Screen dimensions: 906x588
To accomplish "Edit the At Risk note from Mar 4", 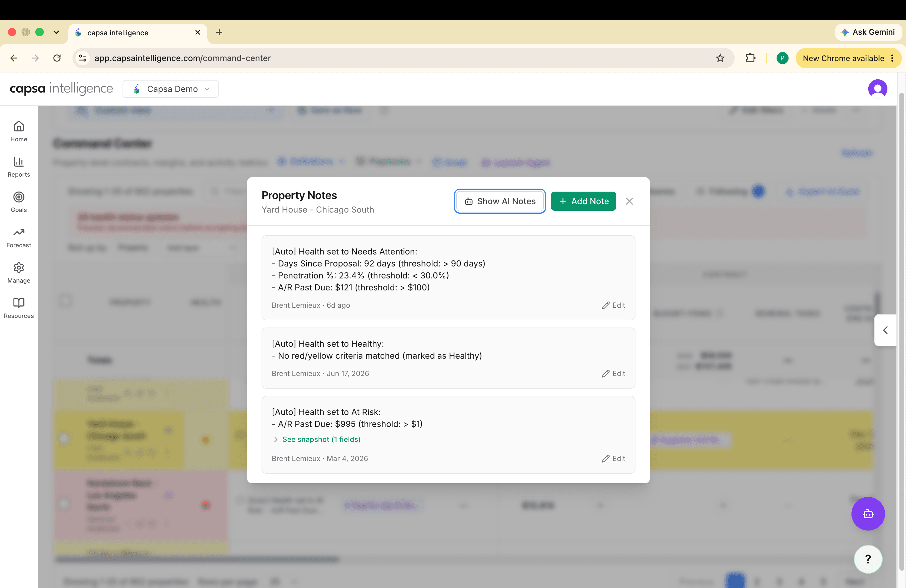I will 613,458.
